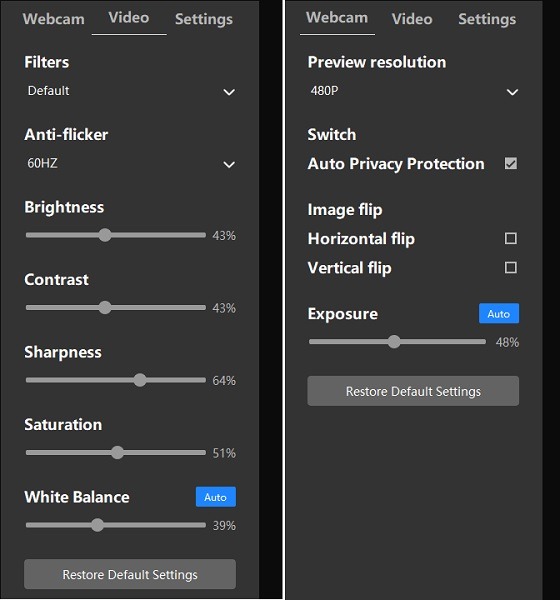
Task: Select the Webcam tab in right panel
Action: pyautogui.click(x=337, y=18)
